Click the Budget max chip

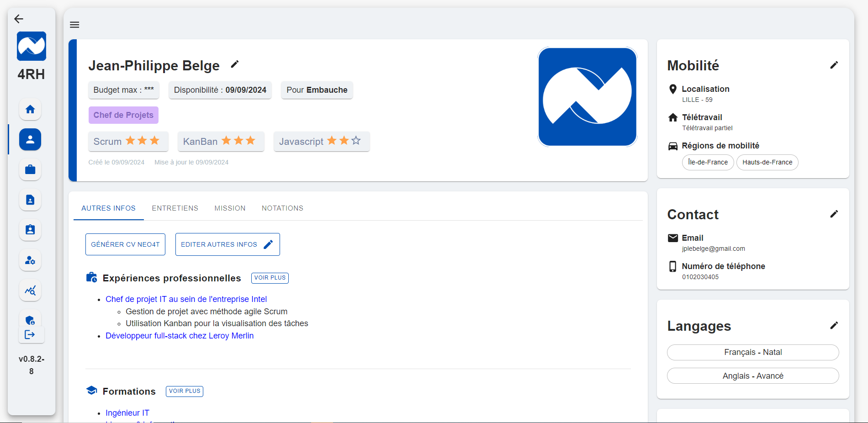(x=124, y=90)
